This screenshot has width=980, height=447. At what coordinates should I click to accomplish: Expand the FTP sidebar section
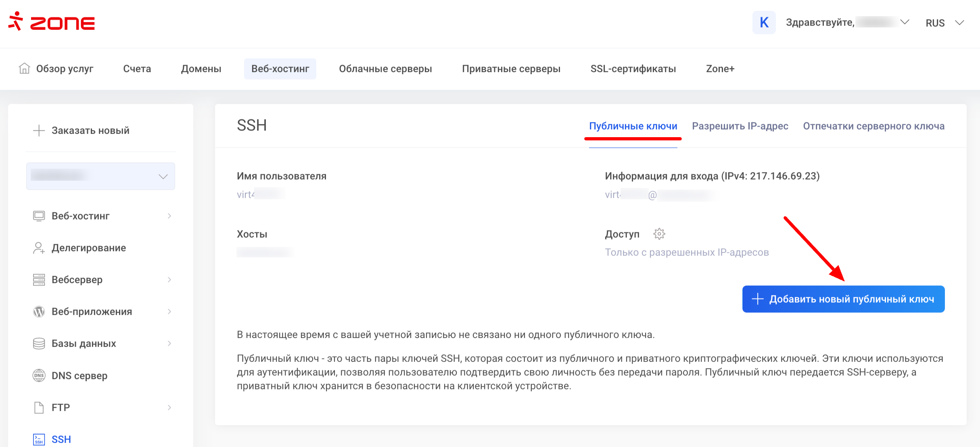[x=169, y=408]
